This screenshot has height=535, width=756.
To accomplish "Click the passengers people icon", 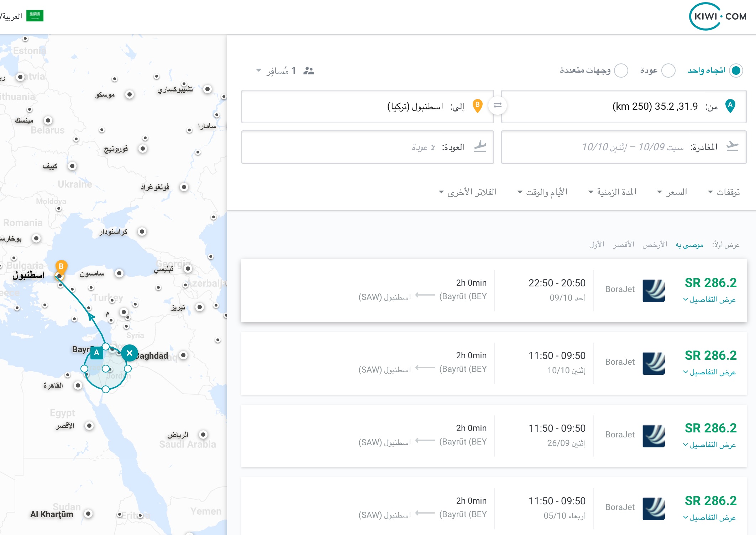I will coord(309,71).
